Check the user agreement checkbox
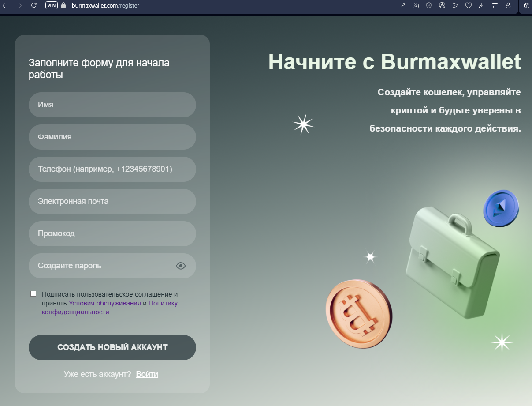 point(33,293)
